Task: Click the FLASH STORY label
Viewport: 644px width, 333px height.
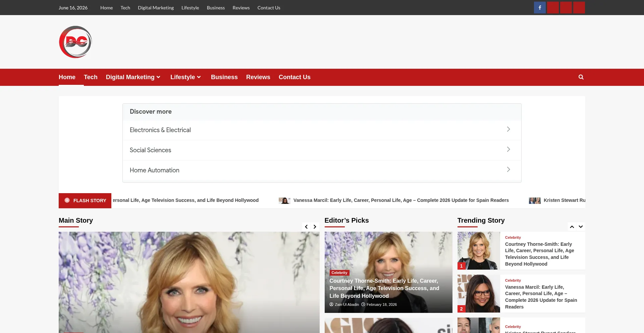Action: pyautogui.click(x=85, y=201)
